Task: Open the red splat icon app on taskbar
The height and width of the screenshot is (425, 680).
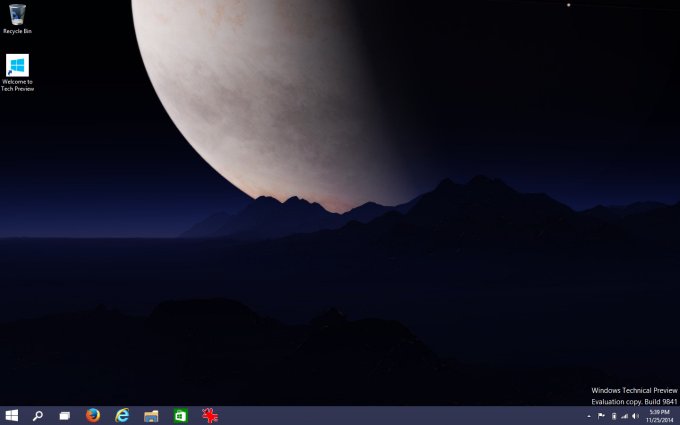Action: pyautogui.click(x=210, y=415)
